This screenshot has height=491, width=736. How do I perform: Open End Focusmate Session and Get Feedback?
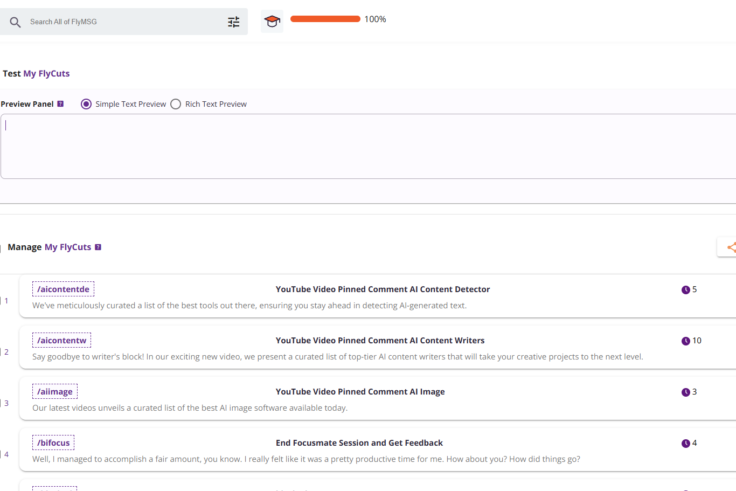click(x=359, y=443)
